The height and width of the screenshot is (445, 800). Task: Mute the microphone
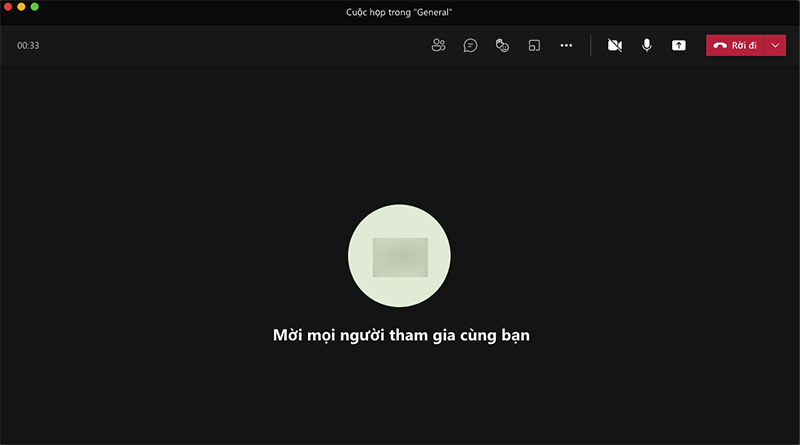click(647, 45)
